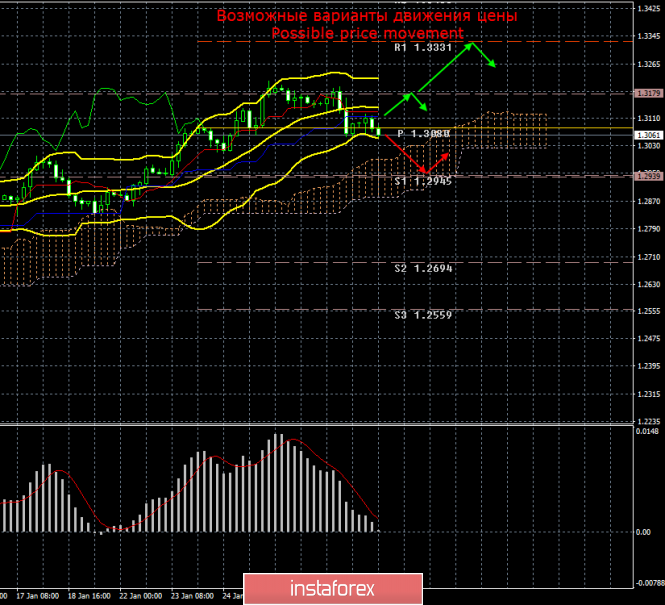This screenshot has width=665, height=605.
Task: Select the S1 1.2945 support label
Action: 424,182
